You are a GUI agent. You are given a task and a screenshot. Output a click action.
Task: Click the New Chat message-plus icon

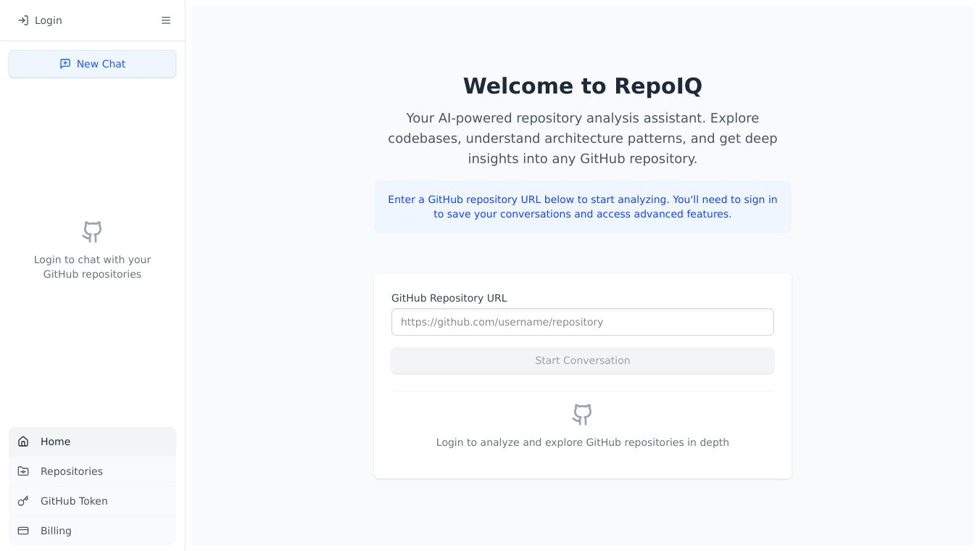65,64
